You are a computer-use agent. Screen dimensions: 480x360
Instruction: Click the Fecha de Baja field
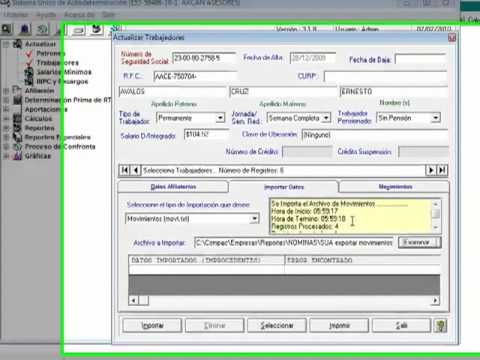pos(421,59)
